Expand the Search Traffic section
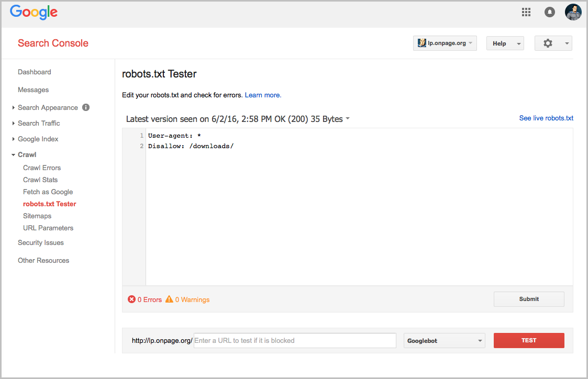 click(x=39, y=123)
